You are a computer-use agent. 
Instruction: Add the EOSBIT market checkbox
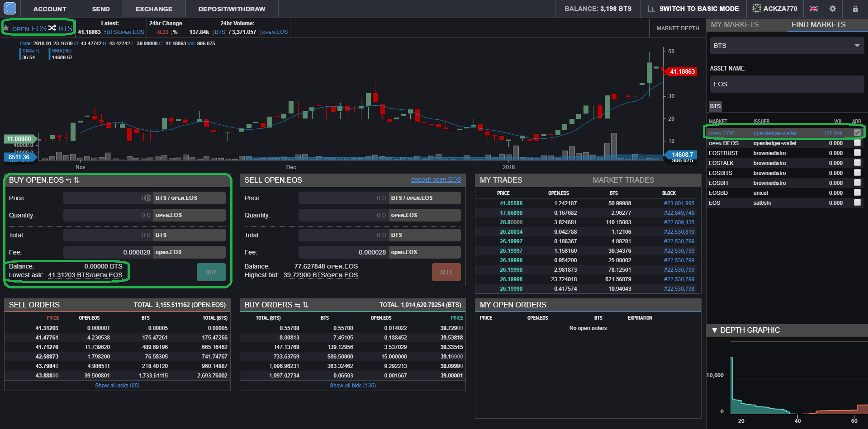(x=857, y=183)
